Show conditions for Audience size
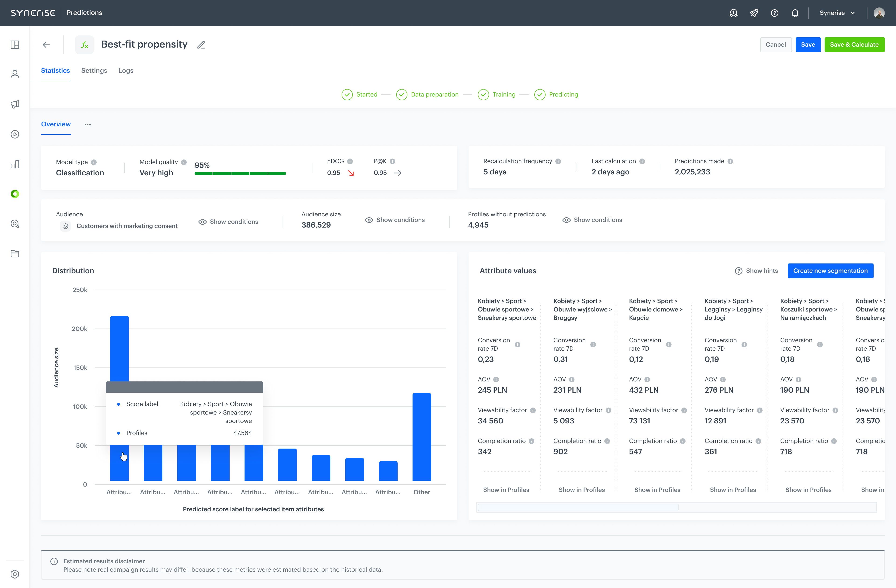Screen dimensions: 896x588 (x=395, y=220)
